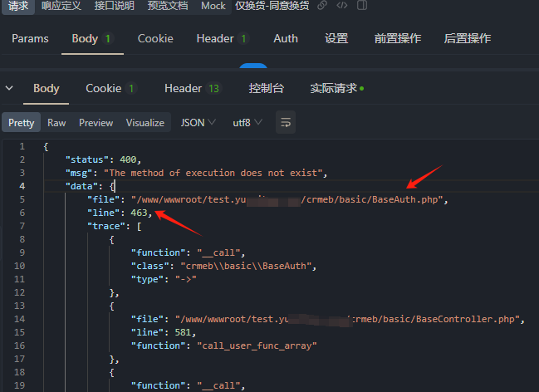539x392 pixels.
Task: Collapse the response panel chevron
Action: coord(9,88)
